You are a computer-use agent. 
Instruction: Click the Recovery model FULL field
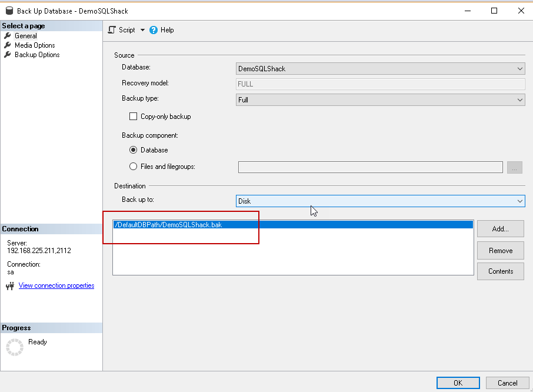381,84
